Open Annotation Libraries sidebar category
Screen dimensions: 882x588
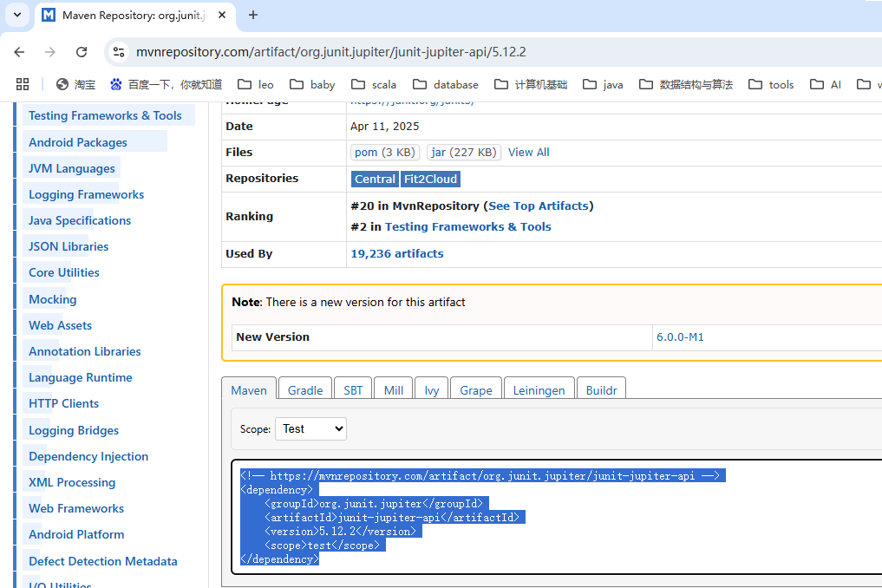(x=85, y=351)
